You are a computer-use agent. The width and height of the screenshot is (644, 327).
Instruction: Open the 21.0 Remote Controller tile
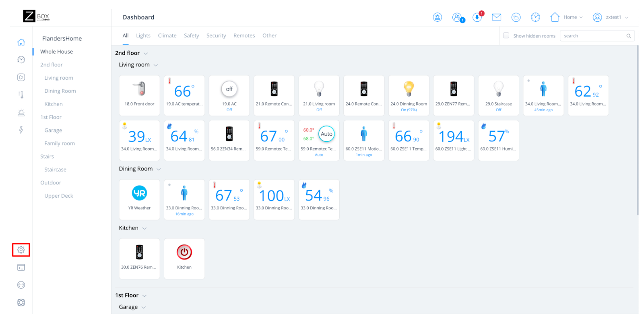(x=274, y=95)
